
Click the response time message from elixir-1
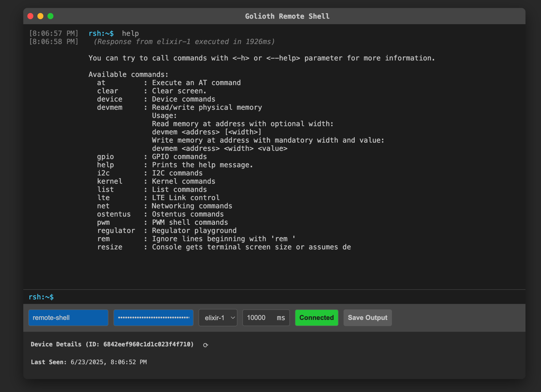click(184, 41)
